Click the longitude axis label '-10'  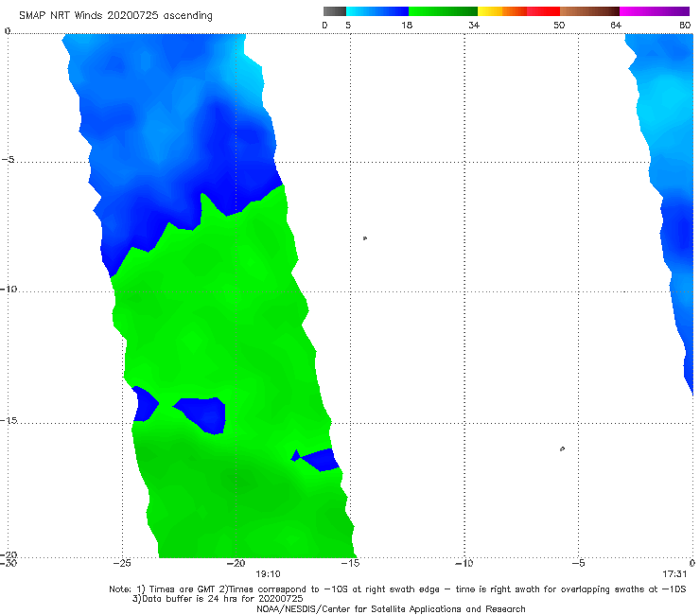[464, 563]
